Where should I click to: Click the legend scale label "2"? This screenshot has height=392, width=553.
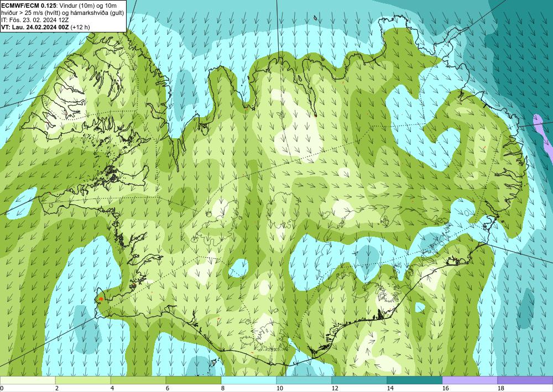57,389
